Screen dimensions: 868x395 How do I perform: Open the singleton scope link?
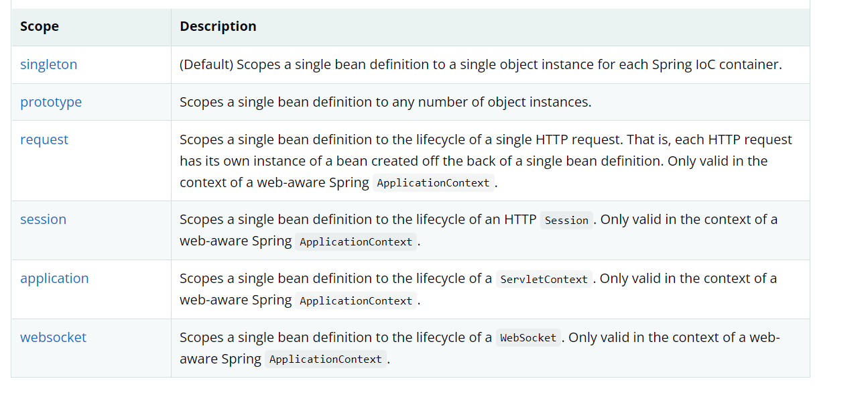point(48,64)
